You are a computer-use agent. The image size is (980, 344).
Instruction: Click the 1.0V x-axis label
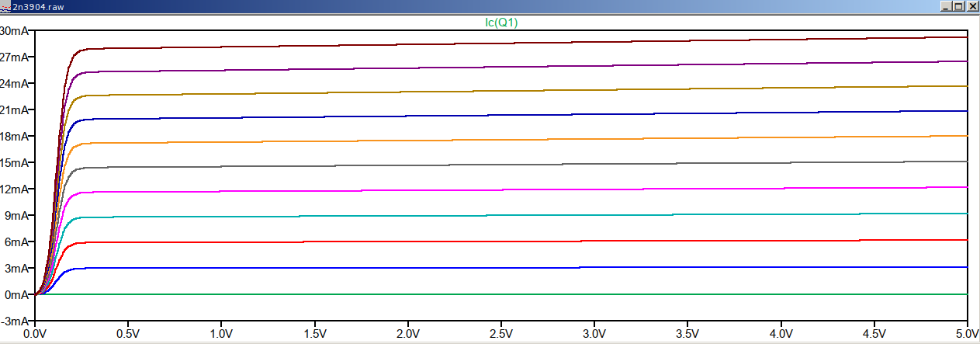click(221, 334)
